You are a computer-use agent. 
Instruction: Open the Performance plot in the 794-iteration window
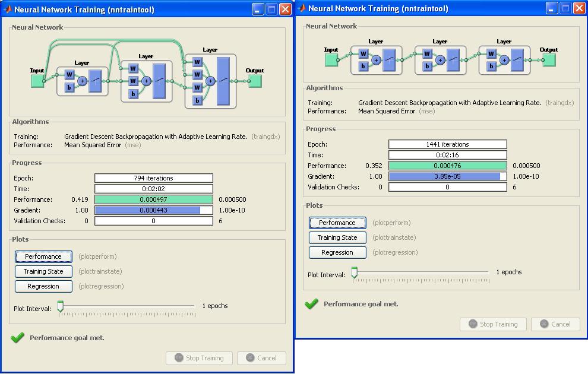click(43, 256)
